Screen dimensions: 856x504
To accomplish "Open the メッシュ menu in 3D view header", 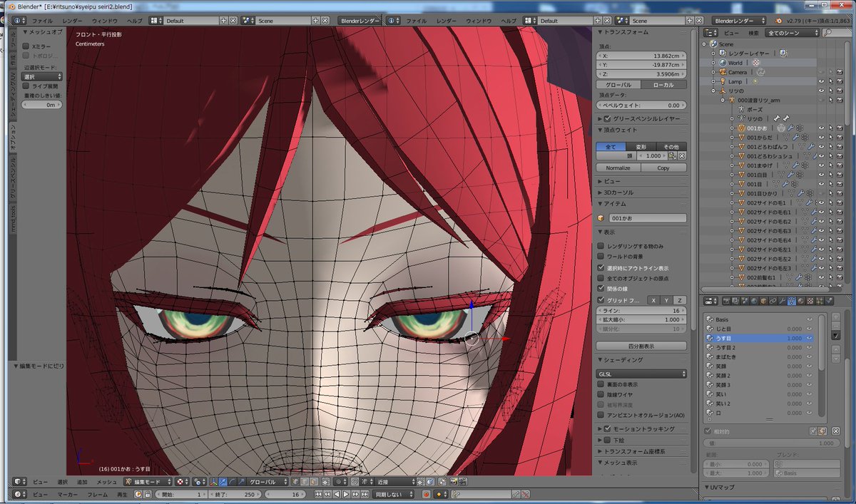I will (x=107, y=481).
